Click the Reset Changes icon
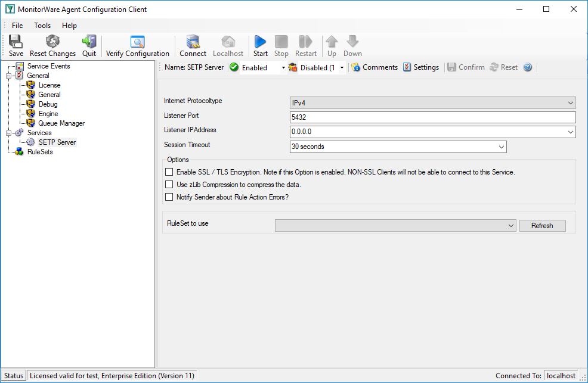Image resolution: width=588 pixels, height=383 pixels. (x=52, y=42)
